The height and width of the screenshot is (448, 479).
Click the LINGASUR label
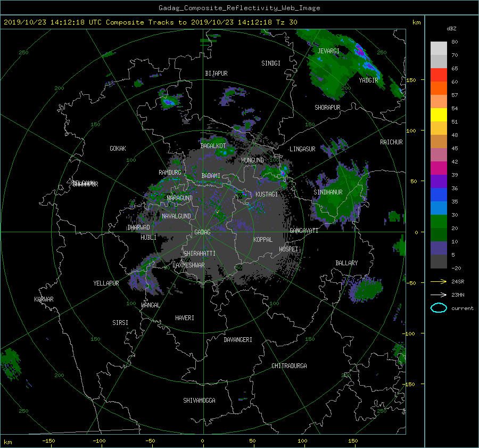302,149
